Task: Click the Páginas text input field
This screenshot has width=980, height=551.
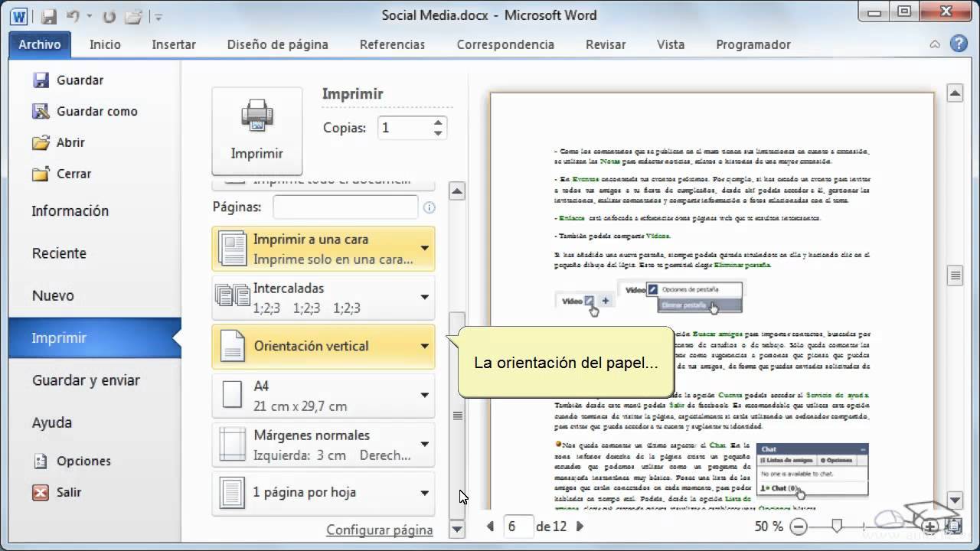Action: tap(345, 207)
